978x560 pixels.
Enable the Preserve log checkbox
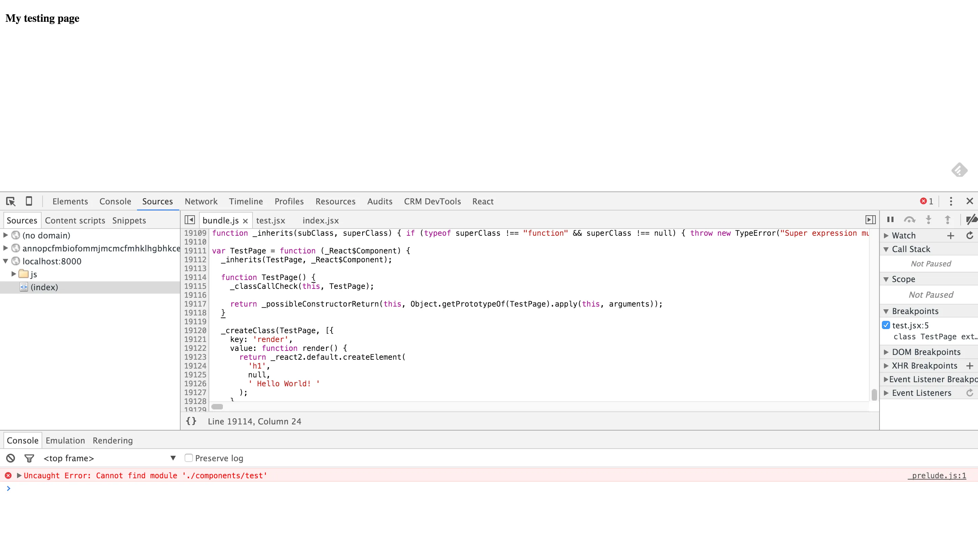point(188,458)
